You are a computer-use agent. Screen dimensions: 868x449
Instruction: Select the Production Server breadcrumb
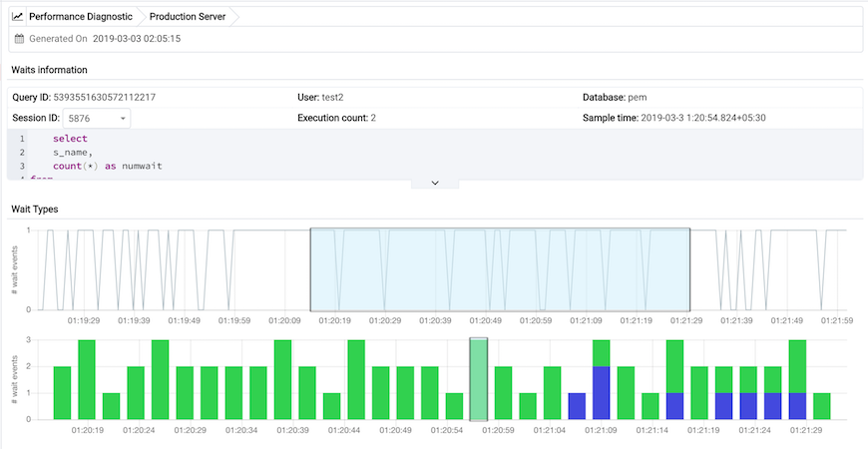(x=188, y=17)
